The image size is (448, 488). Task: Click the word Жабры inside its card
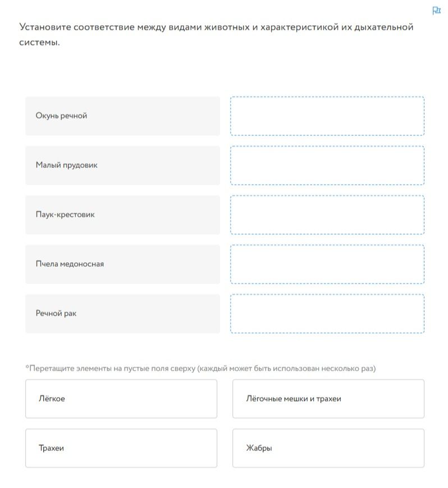259,448
